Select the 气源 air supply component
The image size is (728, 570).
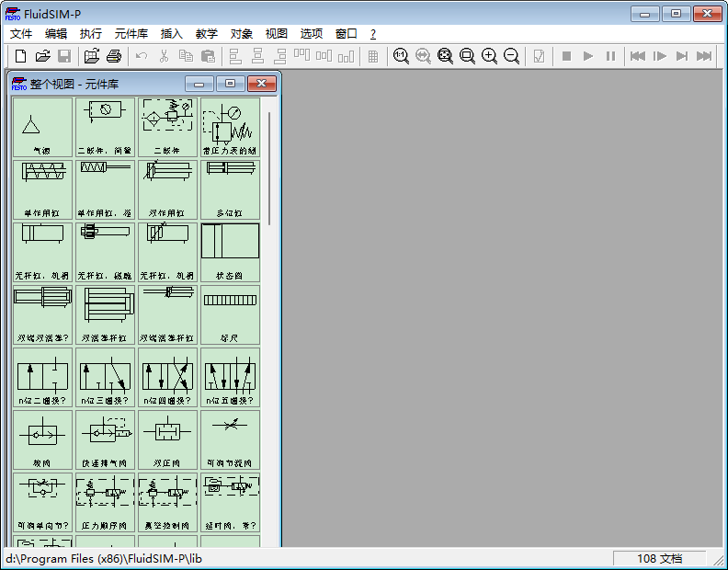point(42,127)
